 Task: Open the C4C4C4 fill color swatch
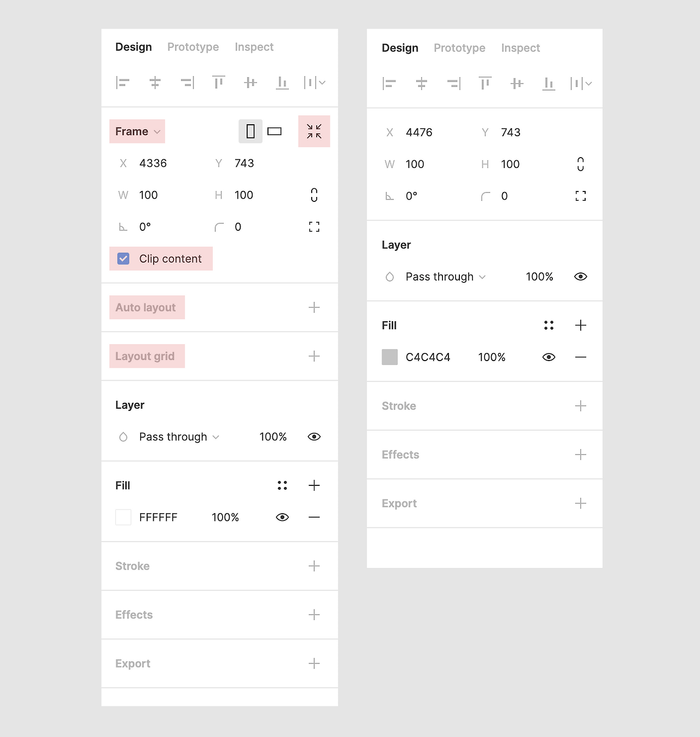pyautogui.click(x=390, y=357)
